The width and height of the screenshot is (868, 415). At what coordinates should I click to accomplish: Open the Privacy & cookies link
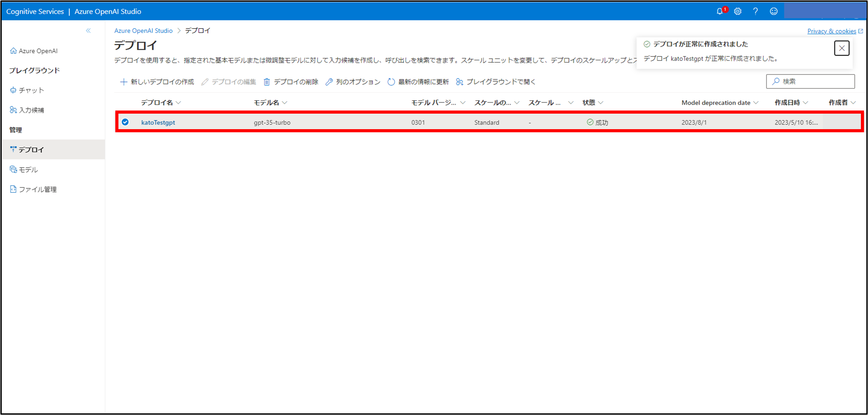coord(832,31)
